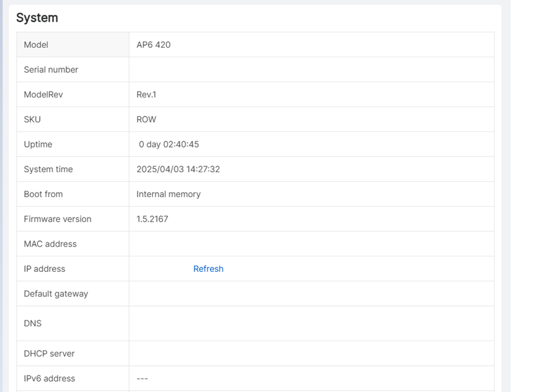Click the DHCP server label
The image size is (545, 392).
click(x=49, y=354)
